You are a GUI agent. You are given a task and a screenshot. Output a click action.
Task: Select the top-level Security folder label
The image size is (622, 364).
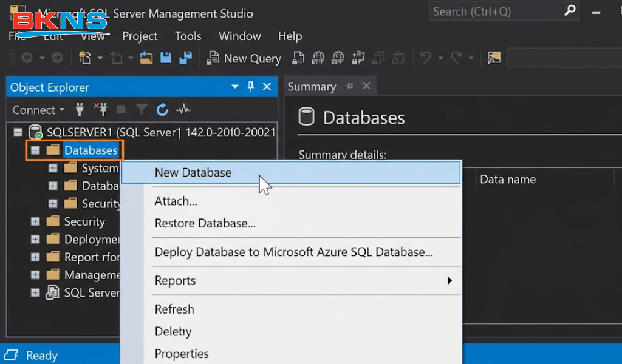(84, 221)
